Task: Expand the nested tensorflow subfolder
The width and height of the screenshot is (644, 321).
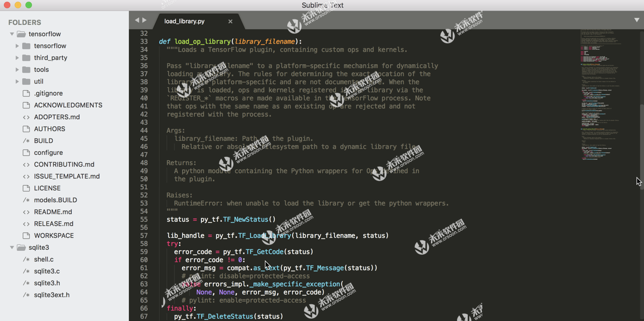Action: (17, 46)
